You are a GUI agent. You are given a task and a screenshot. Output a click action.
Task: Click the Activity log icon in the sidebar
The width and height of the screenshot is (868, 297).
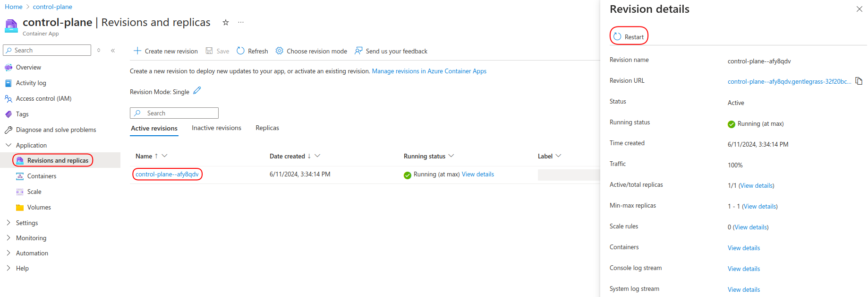click(x=9, y=83)
